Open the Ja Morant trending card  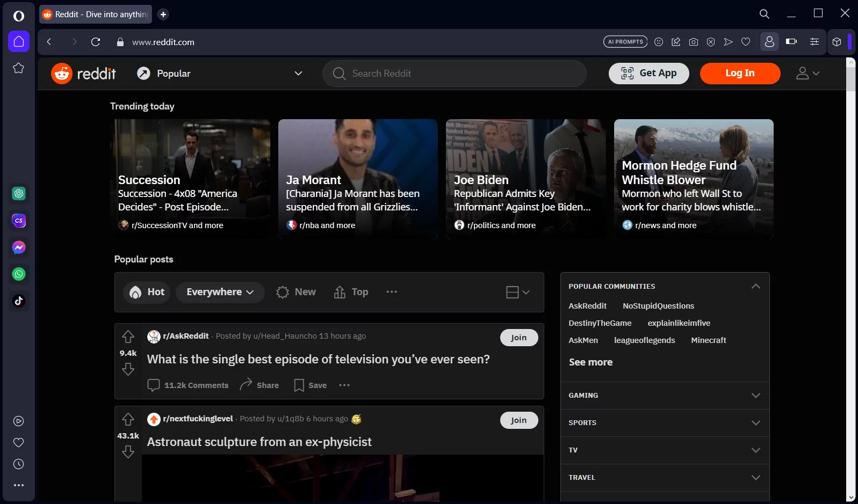pyautogui.click(x=358, y=179)
